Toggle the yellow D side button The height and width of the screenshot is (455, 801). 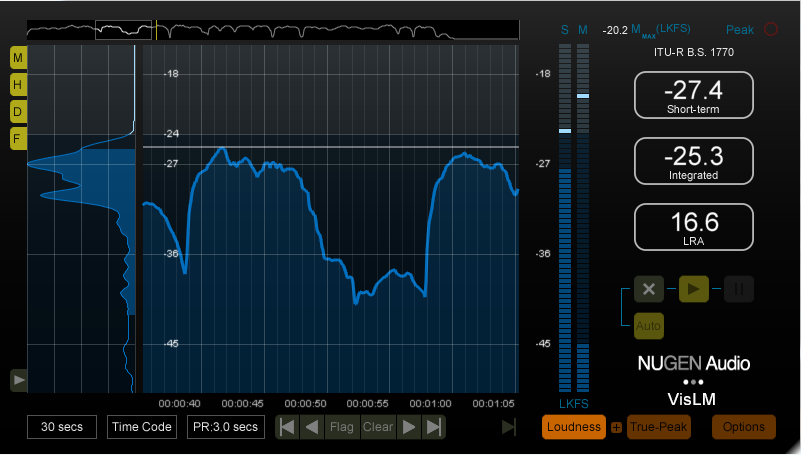tap(18, 111)
